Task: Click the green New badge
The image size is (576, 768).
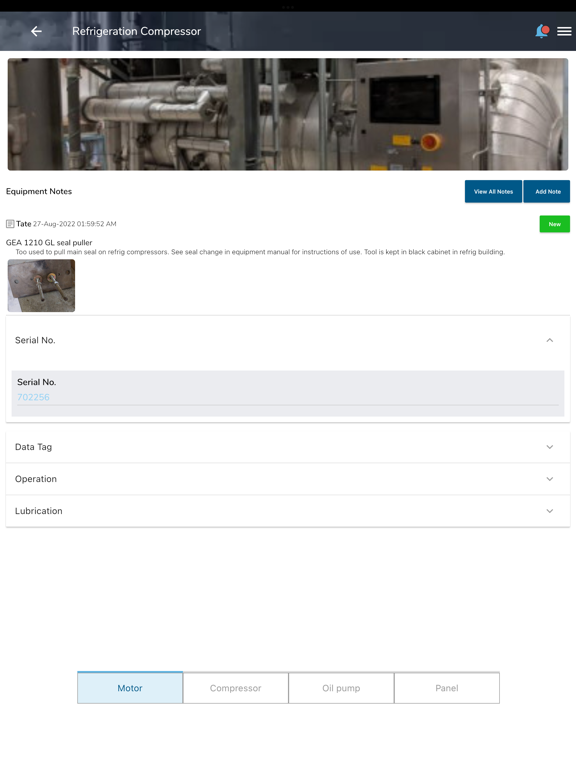Action: (554, 224)
